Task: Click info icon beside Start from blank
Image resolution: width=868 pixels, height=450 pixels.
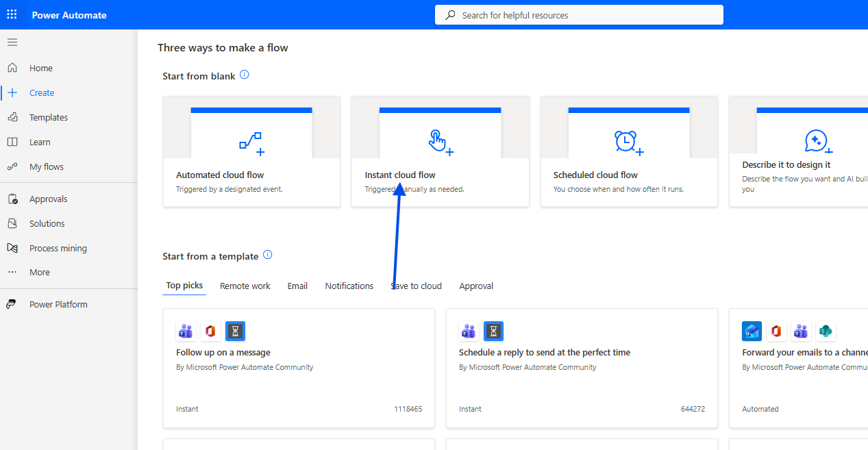Action: coord(245,75)
